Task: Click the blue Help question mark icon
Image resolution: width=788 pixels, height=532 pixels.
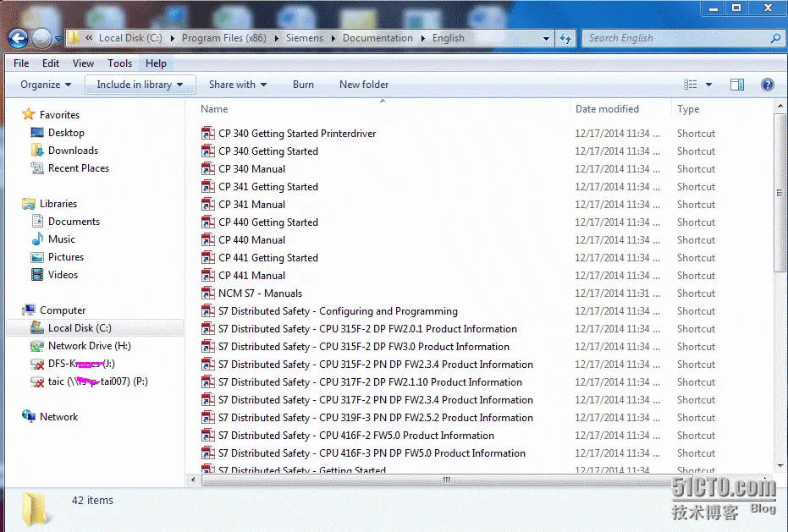Action: [x=768, y=85]
